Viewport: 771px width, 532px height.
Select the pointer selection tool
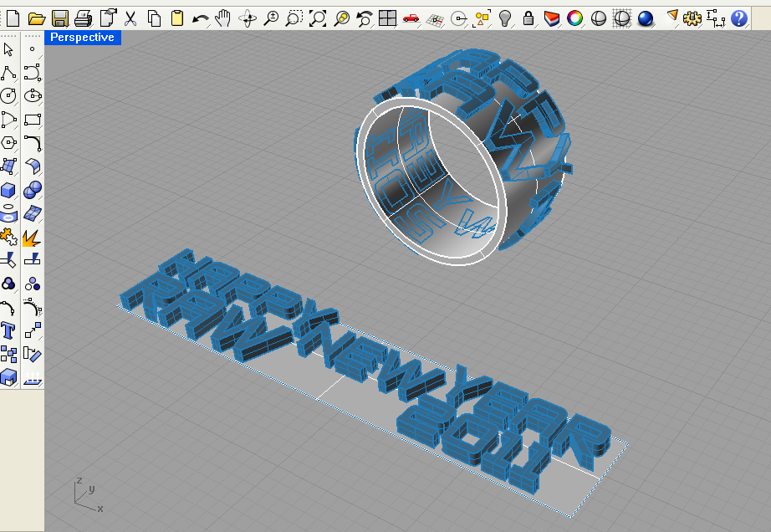(8, 49)
